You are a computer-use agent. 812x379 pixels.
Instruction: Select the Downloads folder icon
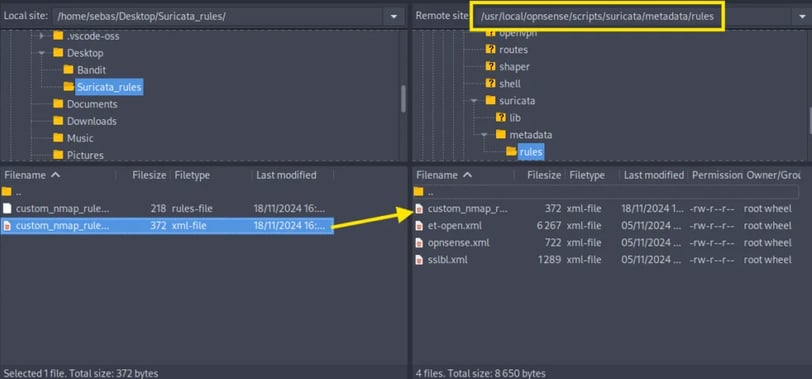coord(58,121)
